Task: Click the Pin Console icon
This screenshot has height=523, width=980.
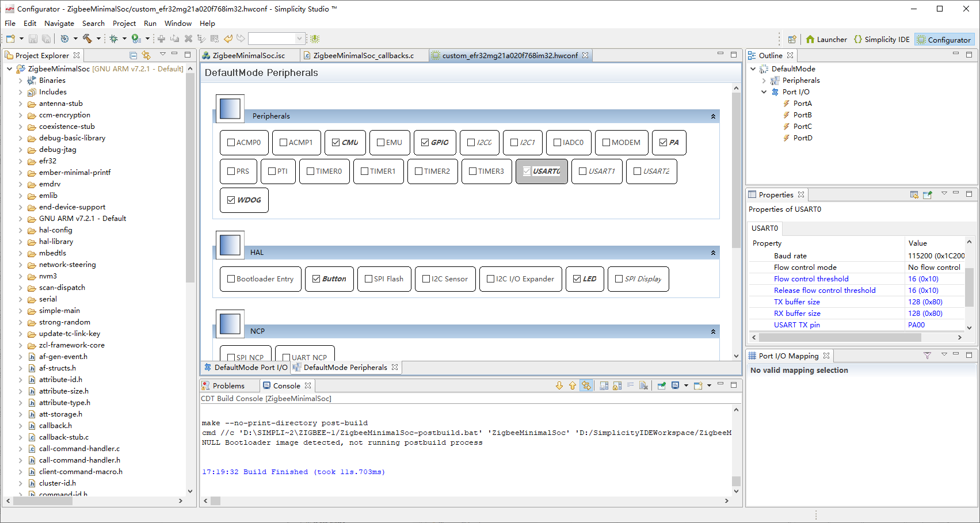Action: pos(662,385)
